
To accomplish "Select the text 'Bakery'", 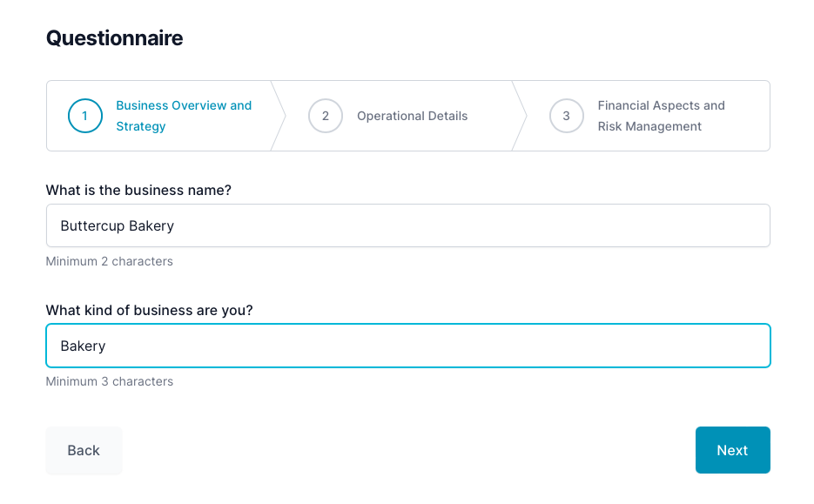I will point(83,346).
